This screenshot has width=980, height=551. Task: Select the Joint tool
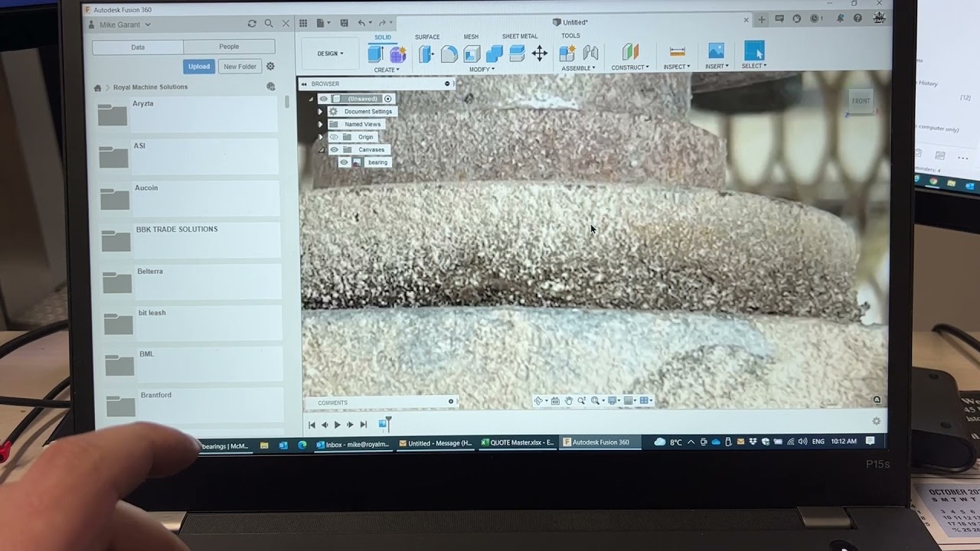coord(590,53)
